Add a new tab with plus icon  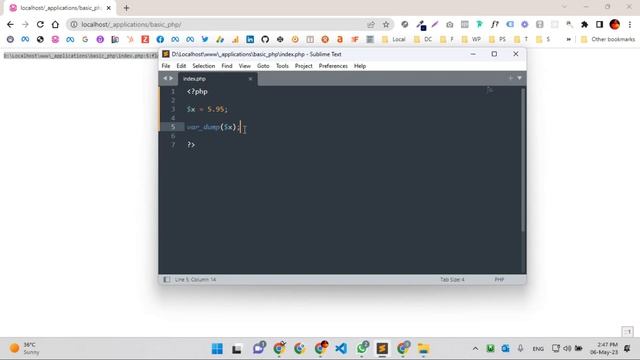[x=511, y=78]
